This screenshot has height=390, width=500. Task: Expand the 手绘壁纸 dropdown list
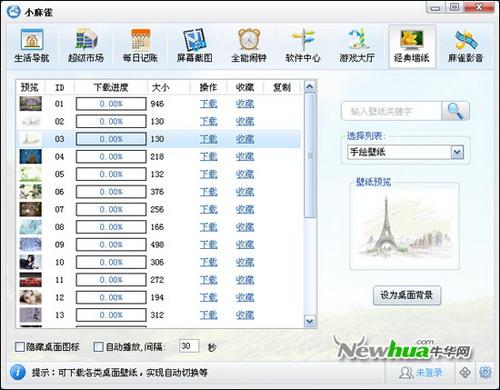[457, 152]
